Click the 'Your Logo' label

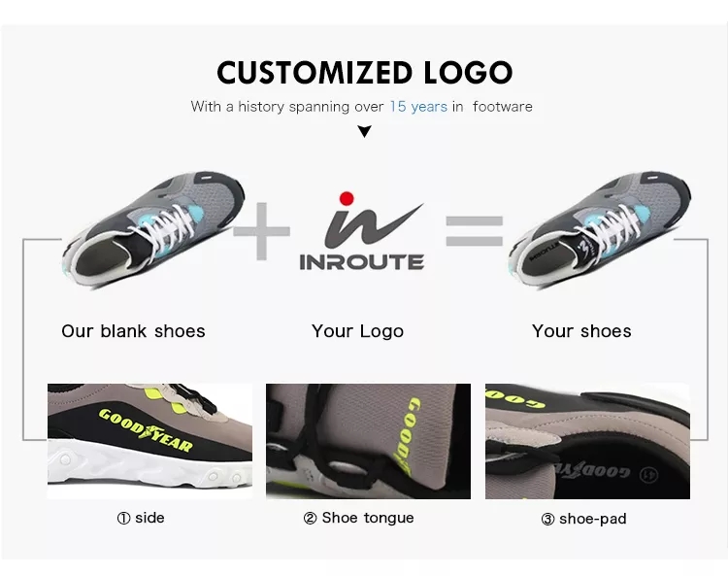tap(357, 331)
